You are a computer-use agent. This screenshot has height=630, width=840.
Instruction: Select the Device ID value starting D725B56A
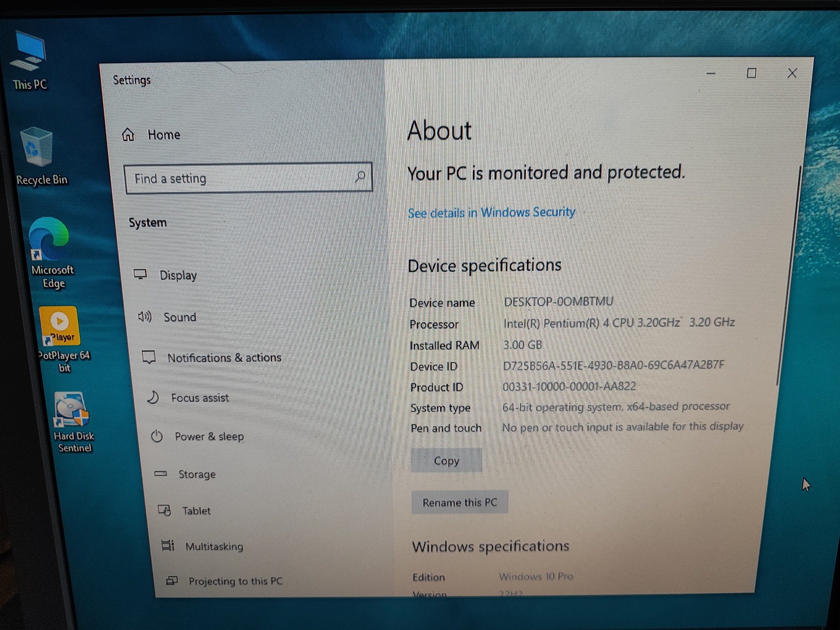pos(613,365)
